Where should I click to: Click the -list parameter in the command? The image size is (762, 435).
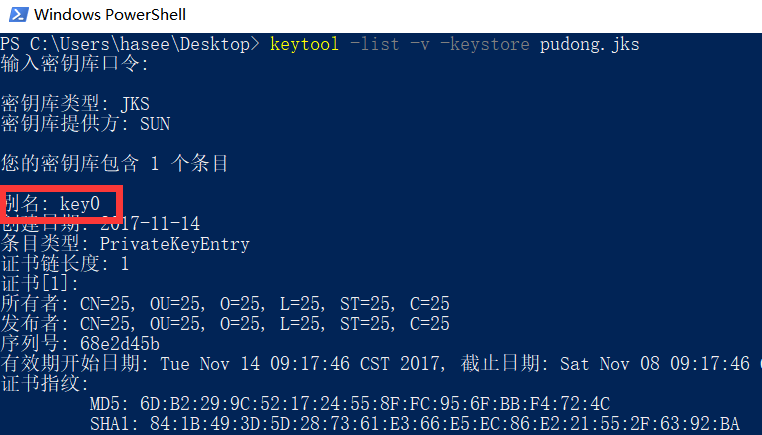(x=374, y=44)
